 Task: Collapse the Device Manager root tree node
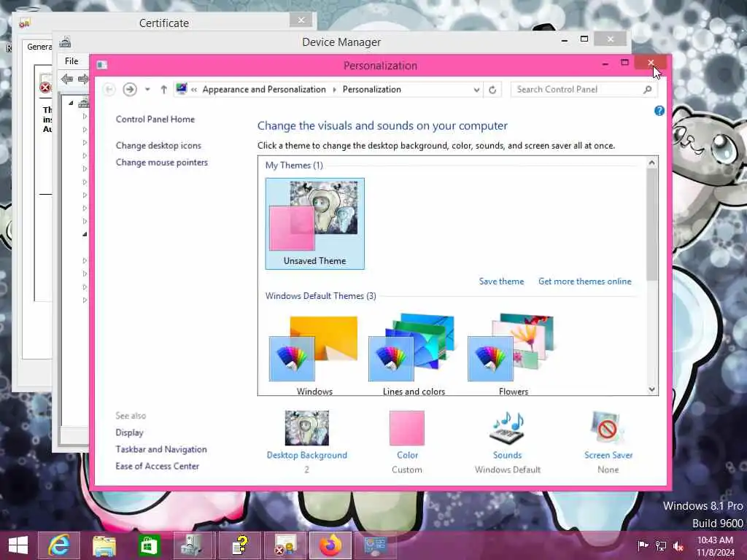71,103
